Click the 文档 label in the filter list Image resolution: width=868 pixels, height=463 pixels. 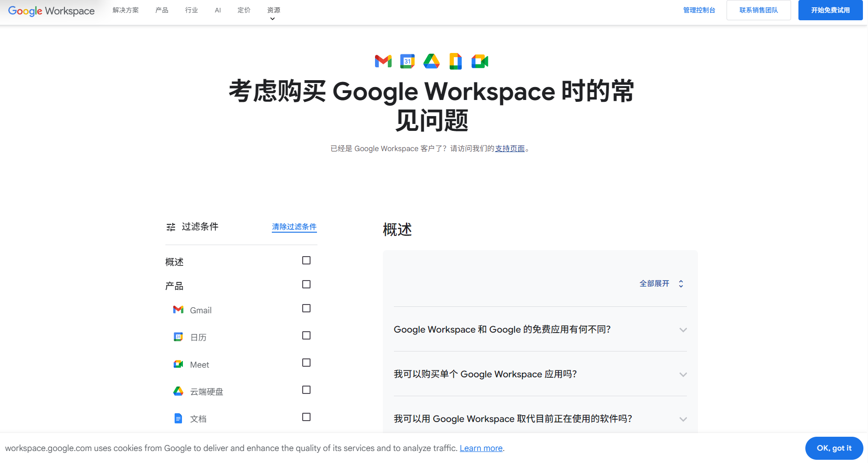coord(199,419)
